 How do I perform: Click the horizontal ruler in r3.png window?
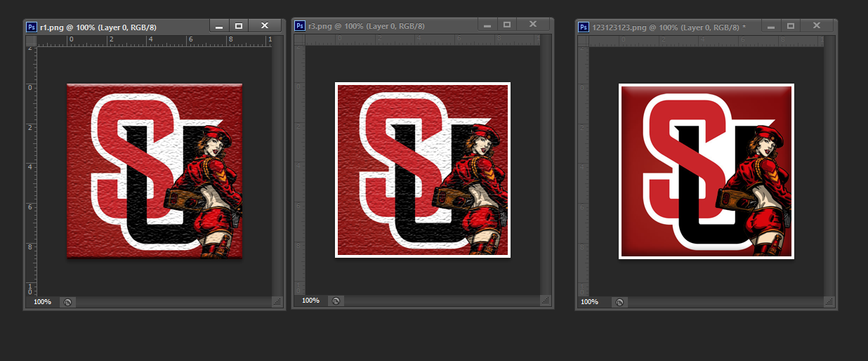click(423, 39)
